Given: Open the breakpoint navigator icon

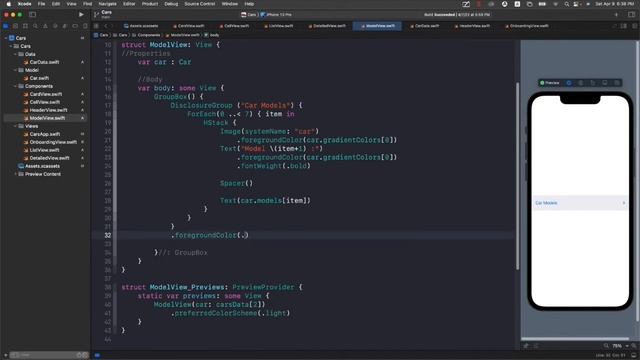Looking at the screenshot, I should pyautogui.click(x=75, y=26).
